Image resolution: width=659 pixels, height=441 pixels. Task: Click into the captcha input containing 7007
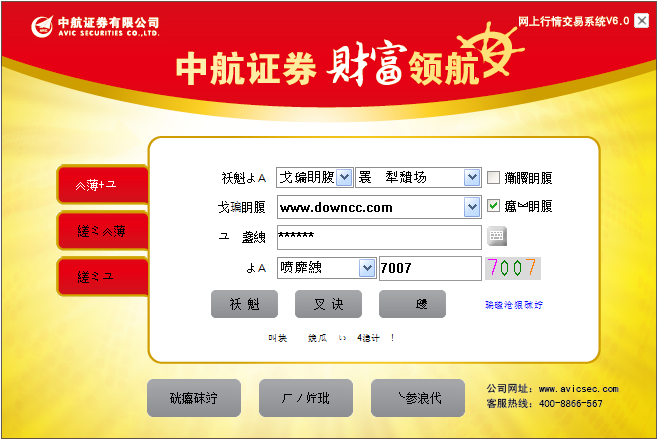(x=430, y=268)
